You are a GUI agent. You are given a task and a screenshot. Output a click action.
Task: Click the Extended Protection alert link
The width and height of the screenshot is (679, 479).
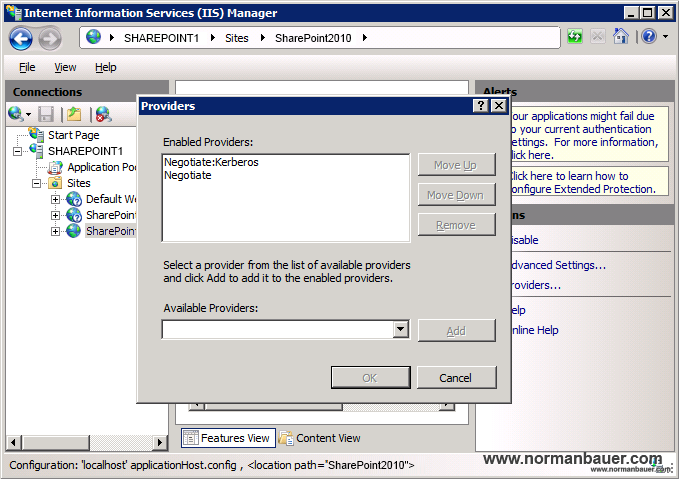pos(584,182)
